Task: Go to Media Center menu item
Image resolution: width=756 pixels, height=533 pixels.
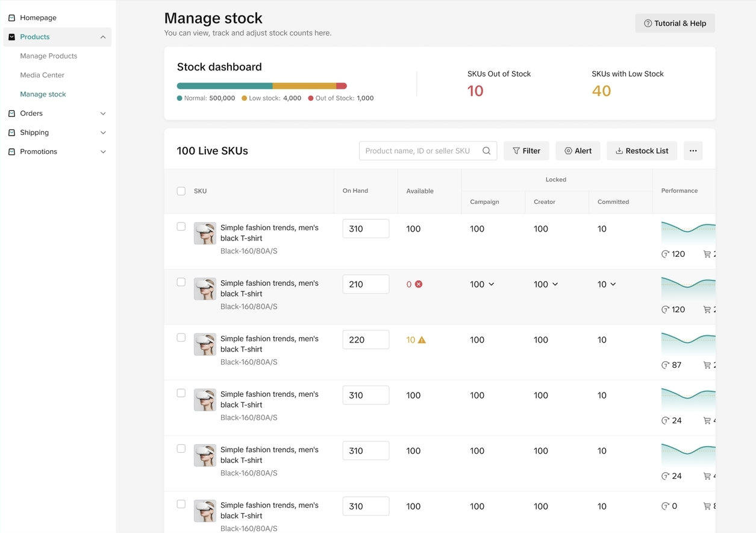Action: tap(42, 75)
